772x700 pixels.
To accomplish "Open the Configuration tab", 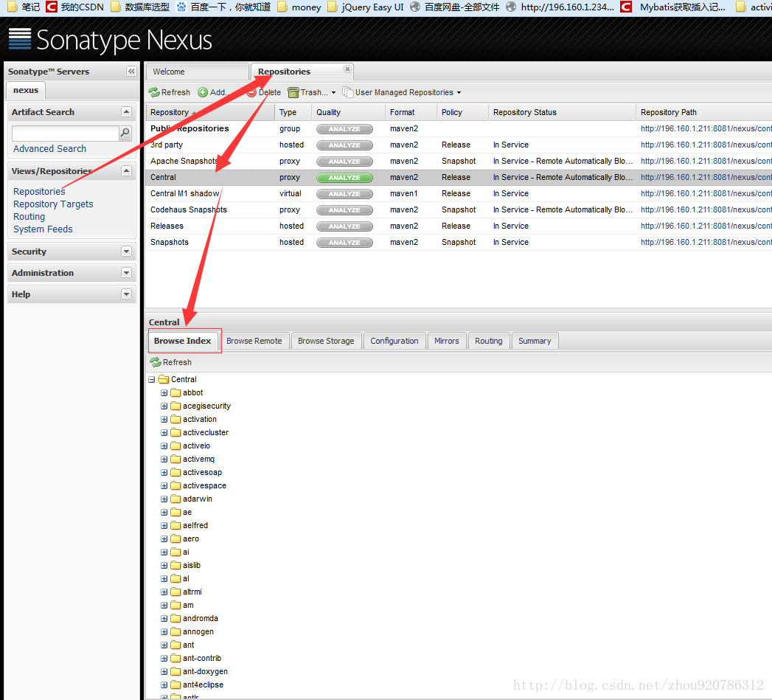I will (x=394, y=341).
